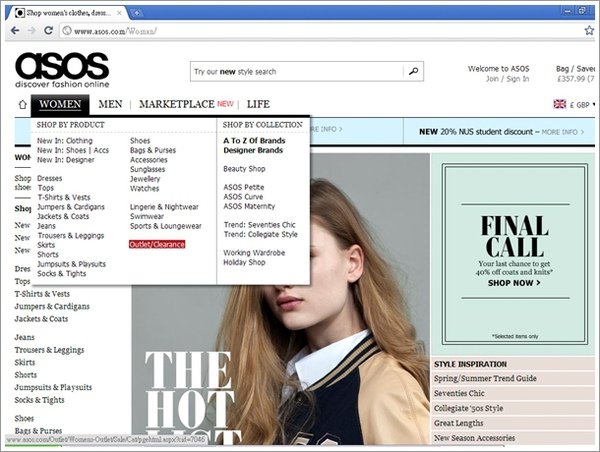
Task: Choose Tops in dropdown menu
Action: pyautogui.click(x=46, y=188)
